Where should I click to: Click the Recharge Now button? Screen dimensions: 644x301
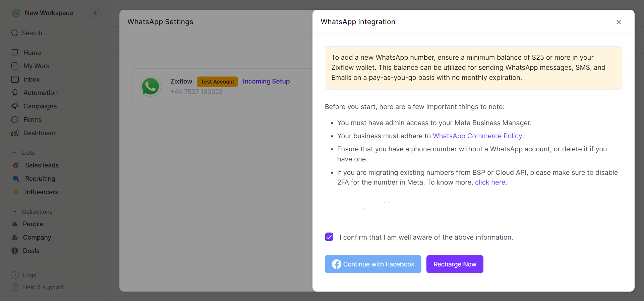coord(455,264)
